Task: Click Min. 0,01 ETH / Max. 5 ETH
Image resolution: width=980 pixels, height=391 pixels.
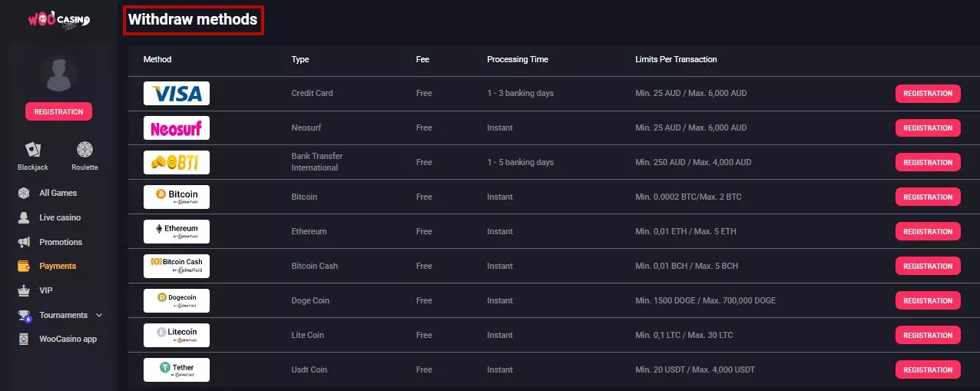Action: point(686,231)
